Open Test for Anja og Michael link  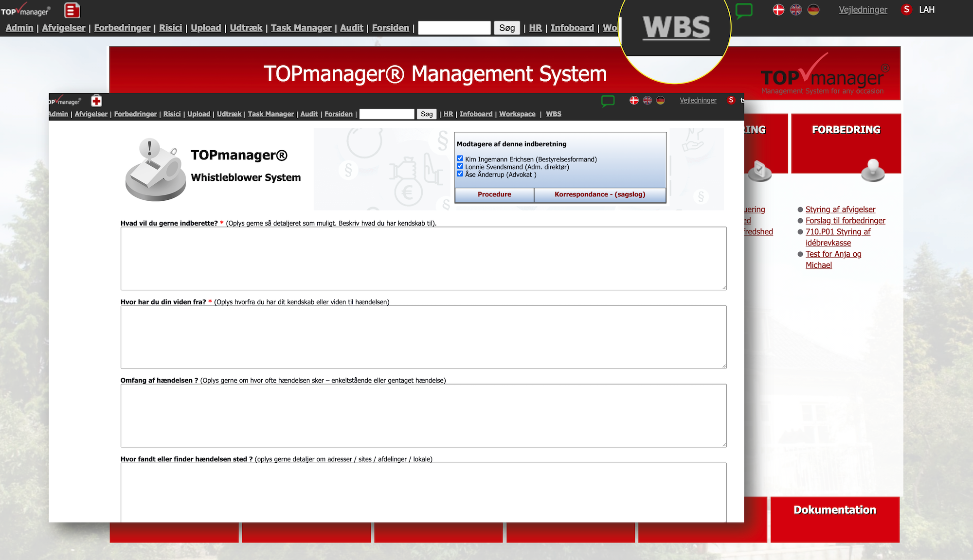pos(833,260)
